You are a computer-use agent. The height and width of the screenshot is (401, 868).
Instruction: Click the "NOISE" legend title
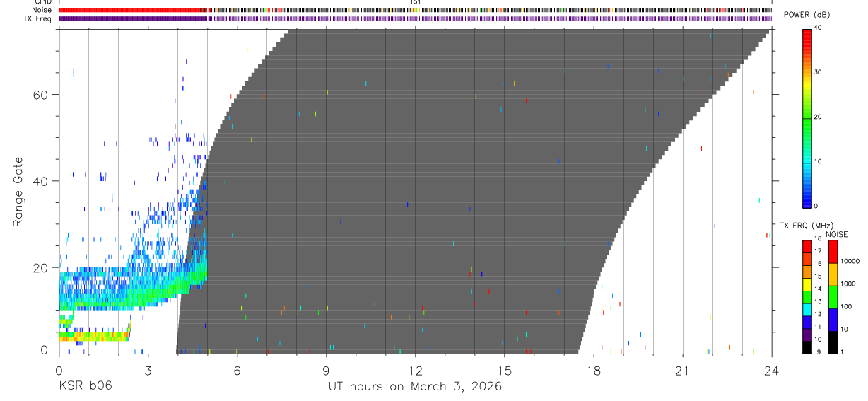tap(835, 234)
